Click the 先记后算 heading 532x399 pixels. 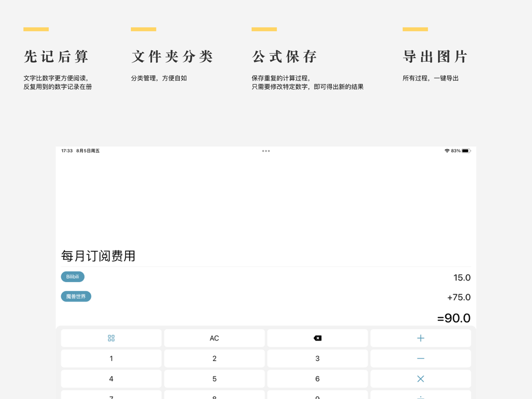coord(56,56)
